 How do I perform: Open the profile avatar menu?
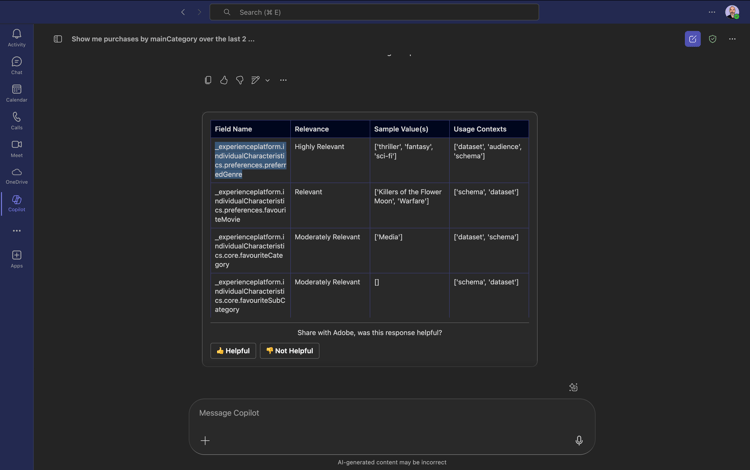pyautogui.click(x=732, y=12)
